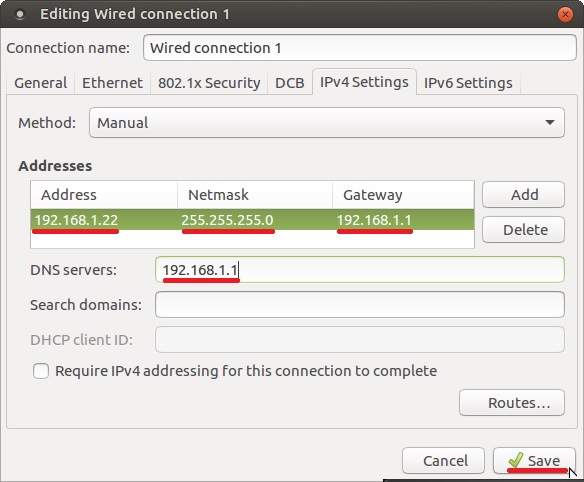This screenshot has width=584, height=482.
Task: Switch to 802.1x Security tab
Action: 209,83
